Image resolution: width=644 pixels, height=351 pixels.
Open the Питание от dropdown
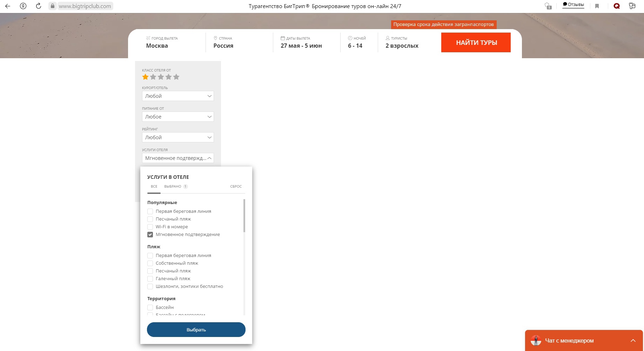click(x=178, y=117)
